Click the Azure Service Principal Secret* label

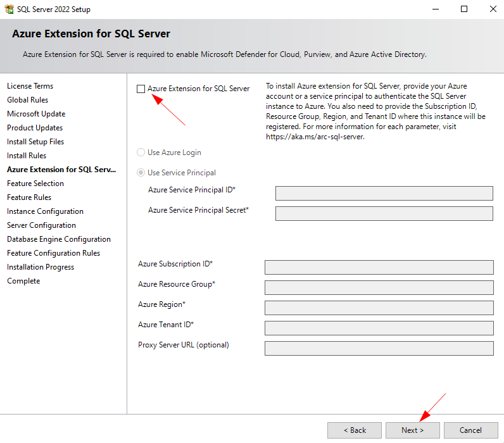tap(198, 210)
